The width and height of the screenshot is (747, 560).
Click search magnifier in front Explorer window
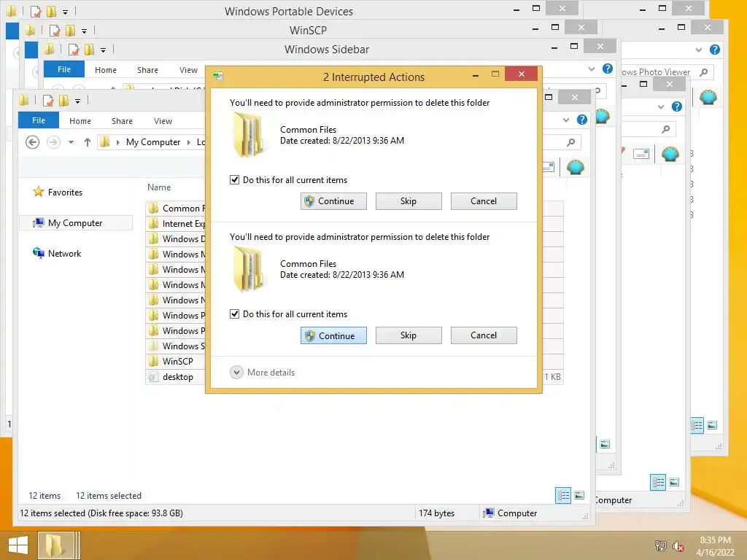570,142
